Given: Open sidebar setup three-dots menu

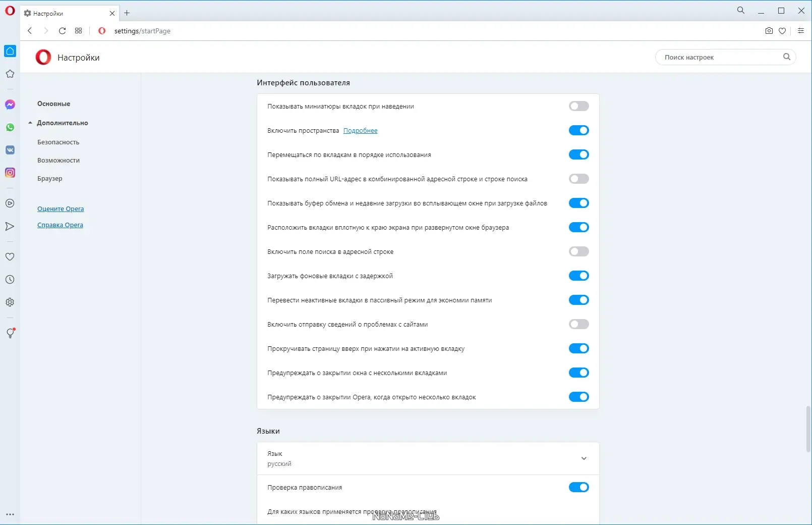Looking at the screenshot, I should [x=10, y=514].
